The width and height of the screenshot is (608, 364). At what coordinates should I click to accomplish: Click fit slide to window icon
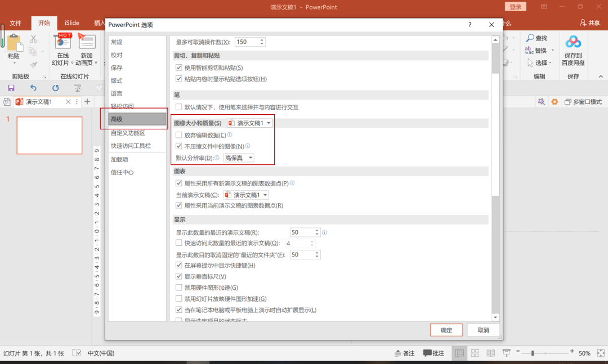601,353
